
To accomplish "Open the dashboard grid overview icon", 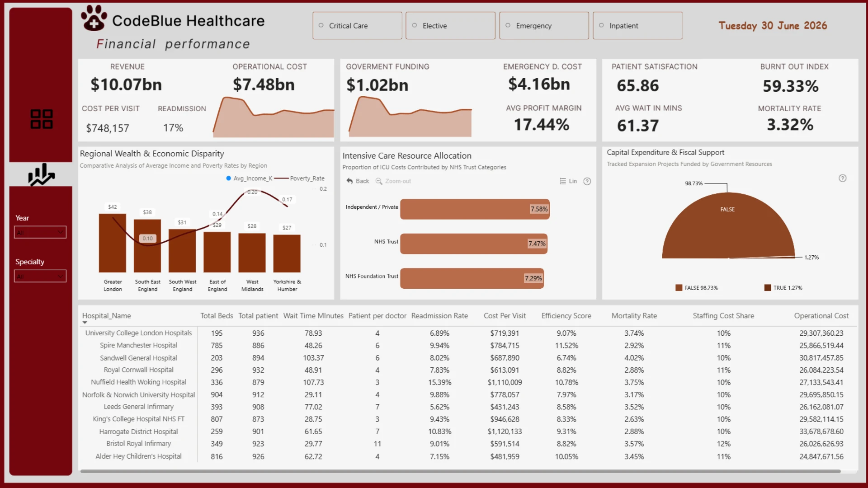I will pos(41,119).
